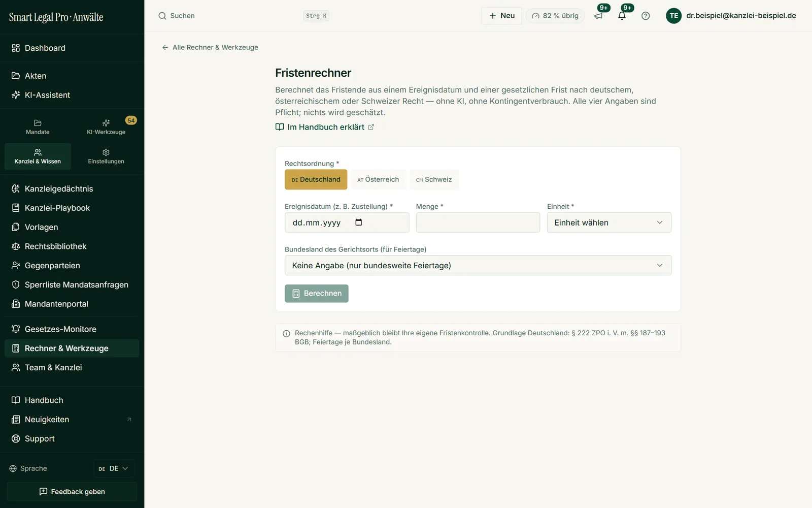Image resolution: width=812 pixels, height=508 pixels.
Task: Open the Mandantenportal
Action: pyautogui.click(x=72, y=304)
